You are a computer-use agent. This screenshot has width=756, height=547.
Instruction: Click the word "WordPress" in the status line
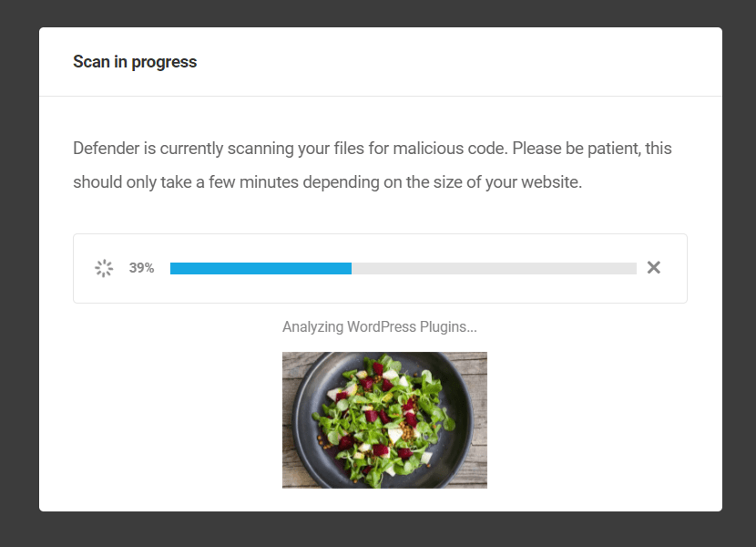coord(381,326)
